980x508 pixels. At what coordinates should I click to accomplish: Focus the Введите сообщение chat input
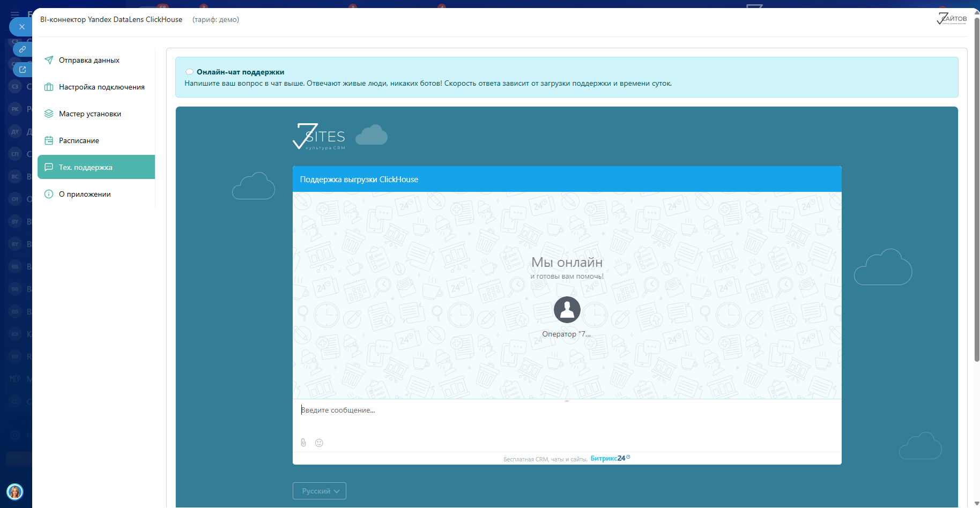click(567, 418)
